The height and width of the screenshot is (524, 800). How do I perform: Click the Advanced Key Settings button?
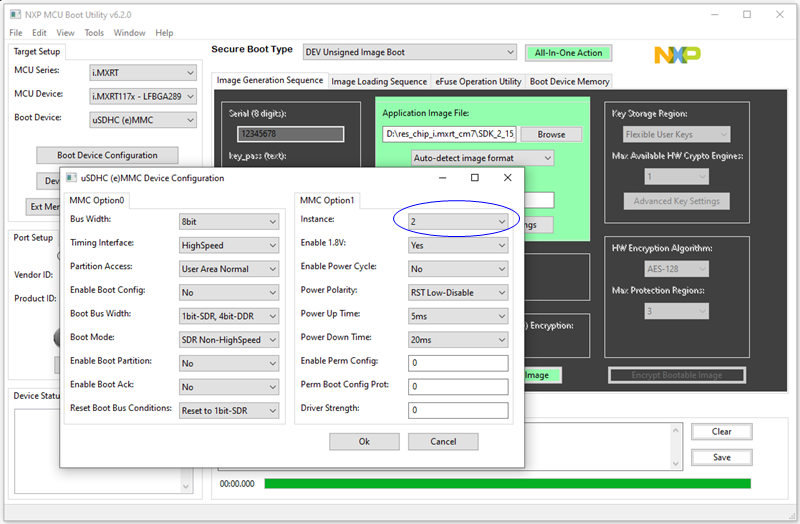[x=677, y=201]
